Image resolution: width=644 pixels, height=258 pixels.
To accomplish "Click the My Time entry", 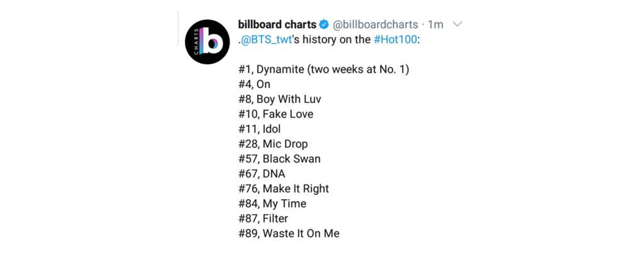I will (272, 203).
